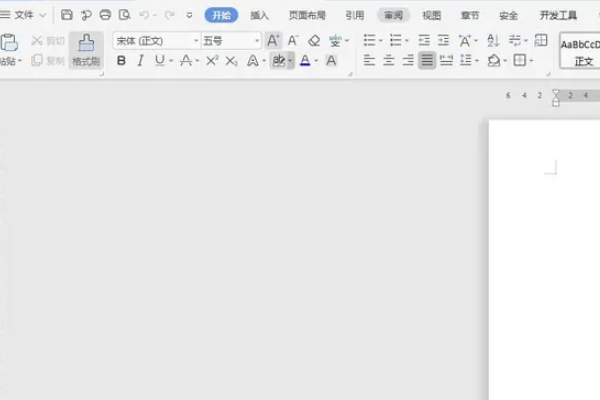
Task: Click the character shading A icon
Action: tap(331, 60)
